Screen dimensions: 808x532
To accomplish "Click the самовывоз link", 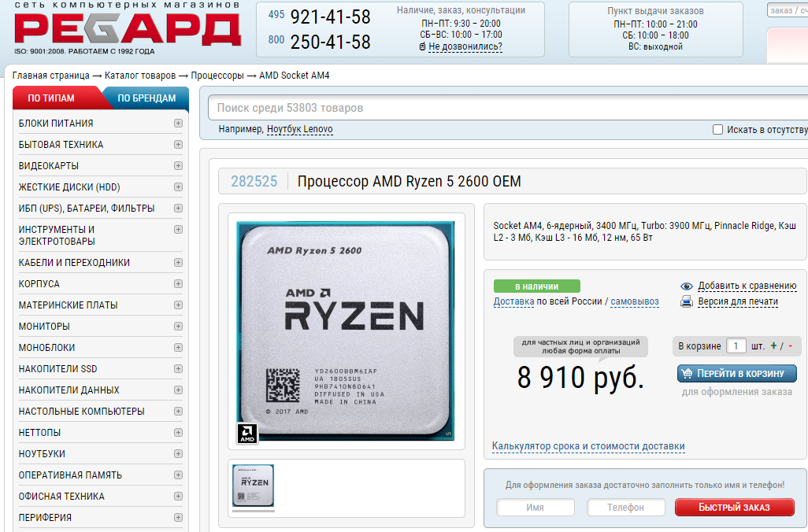I will point(635,301).
